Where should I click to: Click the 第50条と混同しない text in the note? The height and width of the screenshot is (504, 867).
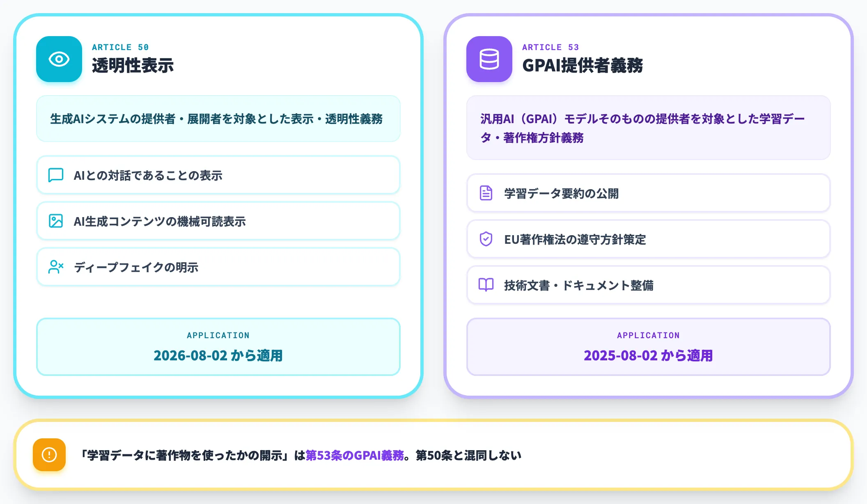tap(469, 455)
